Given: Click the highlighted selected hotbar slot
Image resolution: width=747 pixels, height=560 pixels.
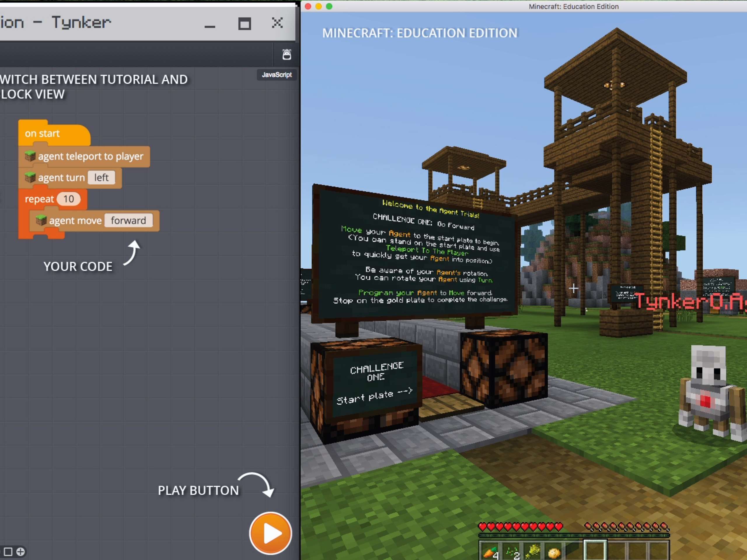Looking at the screenshot, I should (x=595, y=550).
